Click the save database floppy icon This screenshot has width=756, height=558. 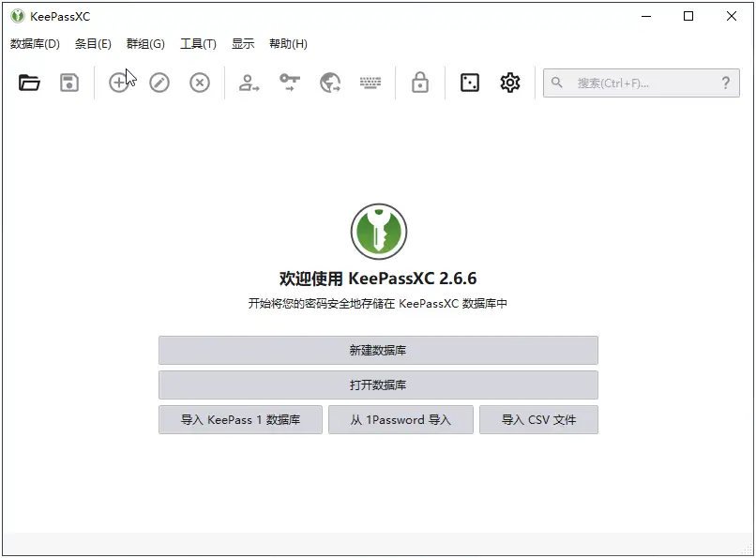pos(69,83)
